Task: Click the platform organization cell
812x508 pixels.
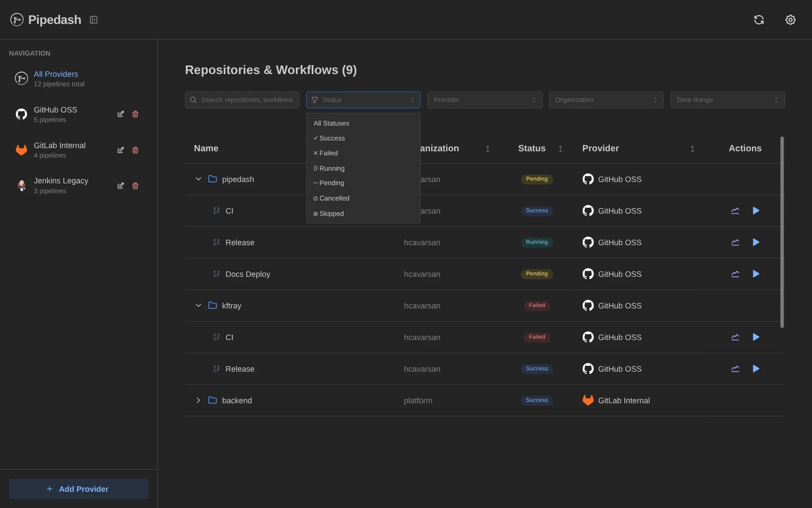Action: click(x=418, y=401)
